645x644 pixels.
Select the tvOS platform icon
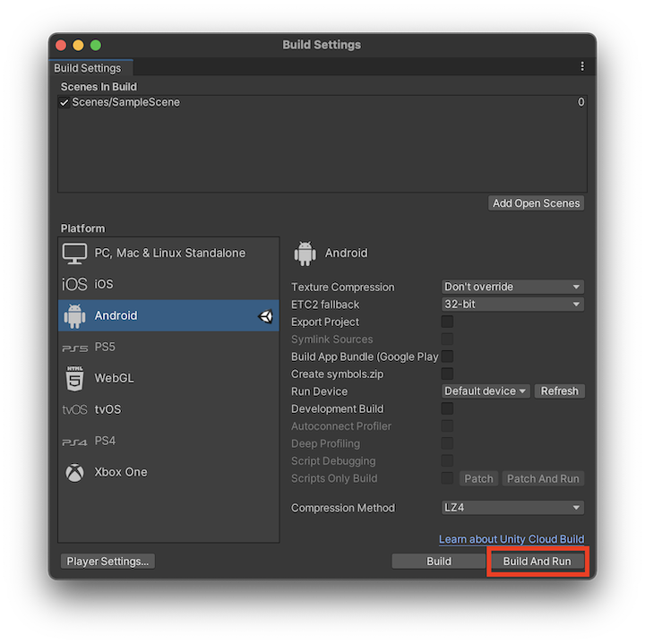point(74,410)
